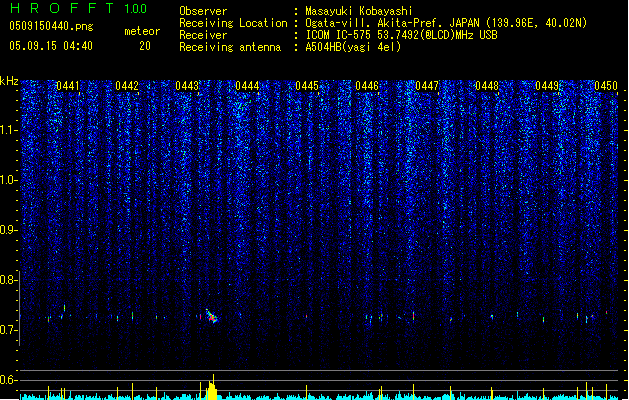The image size is (629, 400).
Task: Click the ICOM IC-575 receiver text
Action: point(401,35)
